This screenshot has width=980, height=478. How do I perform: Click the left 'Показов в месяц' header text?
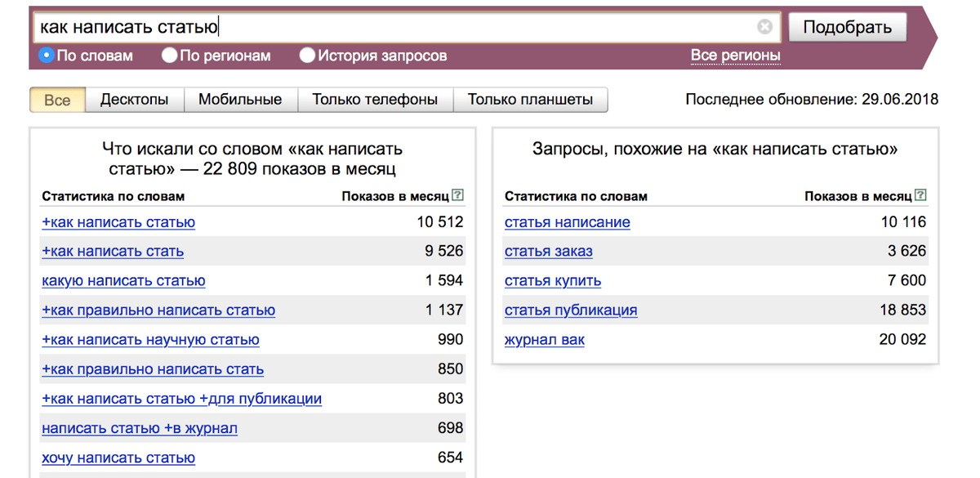tap(395, 196)
